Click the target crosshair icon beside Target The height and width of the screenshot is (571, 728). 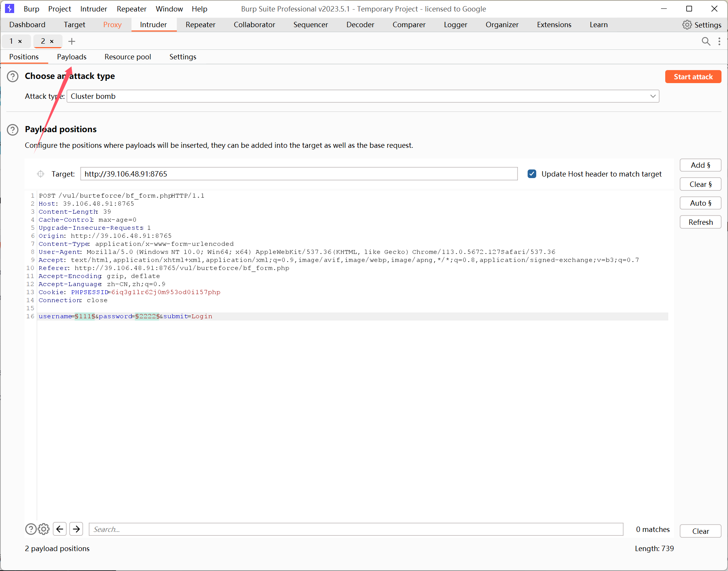[41, 174]
